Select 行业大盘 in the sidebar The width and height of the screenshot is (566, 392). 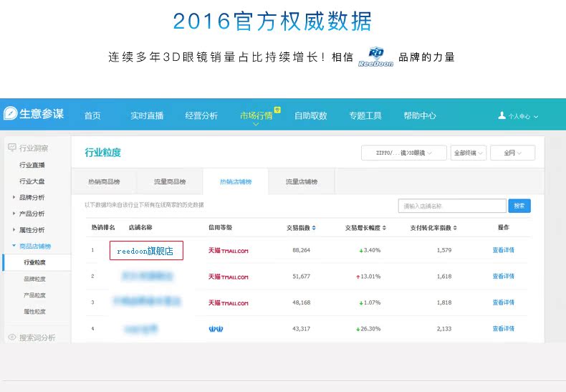(x=32, y=181)
